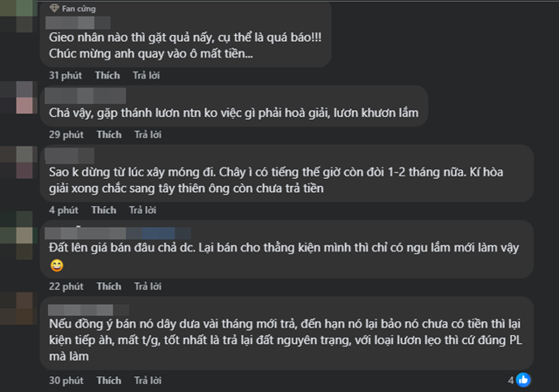Open the 22 phút timestamp link
This screenshot has width=559, height=392.
(x=66, y=285)
